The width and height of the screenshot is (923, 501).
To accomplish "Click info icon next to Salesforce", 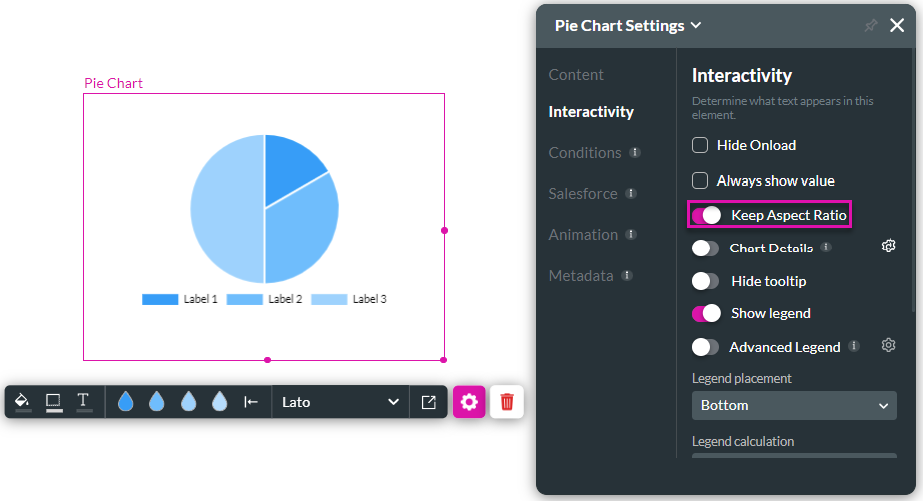I will click(631, 193).
